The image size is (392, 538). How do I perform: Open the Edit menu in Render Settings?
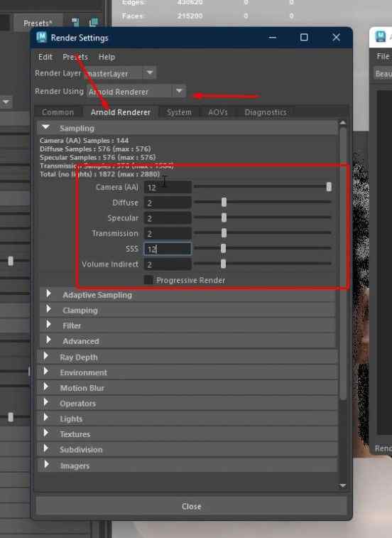(45, 57)
